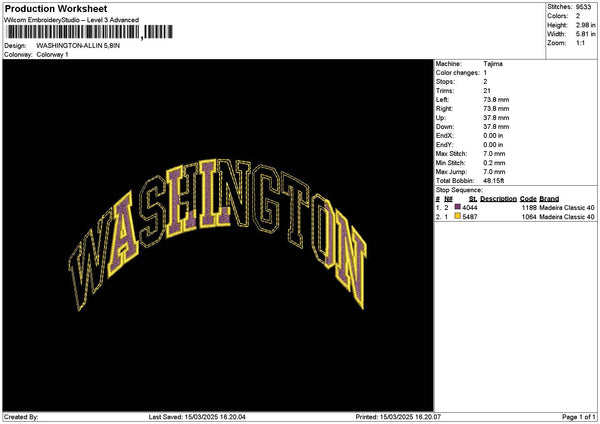This screenshot has width=600, height=424.
Task: Click Madeira Classic 40 in the 5487 row
Action: tap(567, 217)
